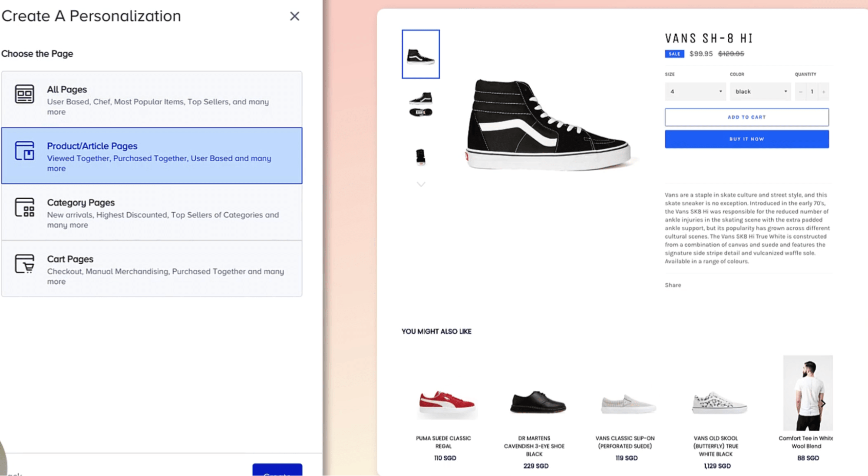The height and width of the screenshot is (476, 868).
Task: Click the quantity input field
Action: point(812,92)
